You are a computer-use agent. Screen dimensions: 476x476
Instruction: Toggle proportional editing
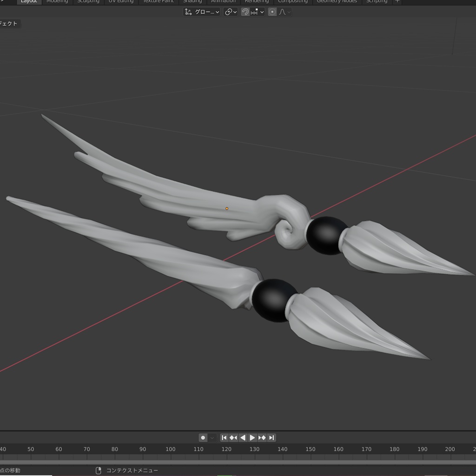(x=272, y=12)
